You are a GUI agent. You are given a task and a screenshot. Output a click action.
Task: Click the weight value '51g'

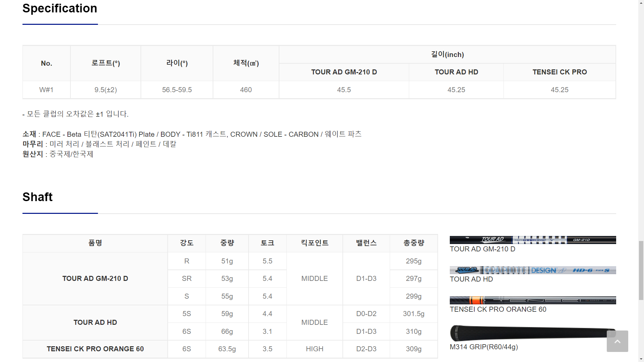tap(227, 261)
